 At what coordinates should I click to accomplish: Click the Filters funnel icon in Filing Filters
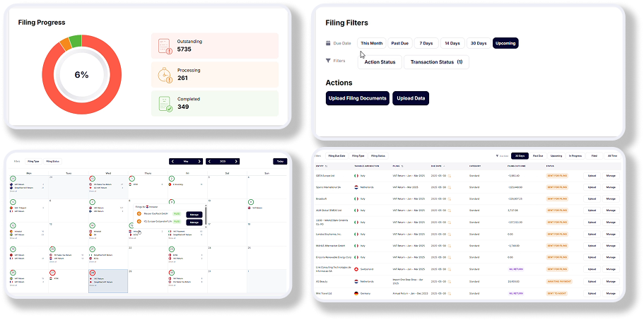pyautogui.click(x=328, y=61)
